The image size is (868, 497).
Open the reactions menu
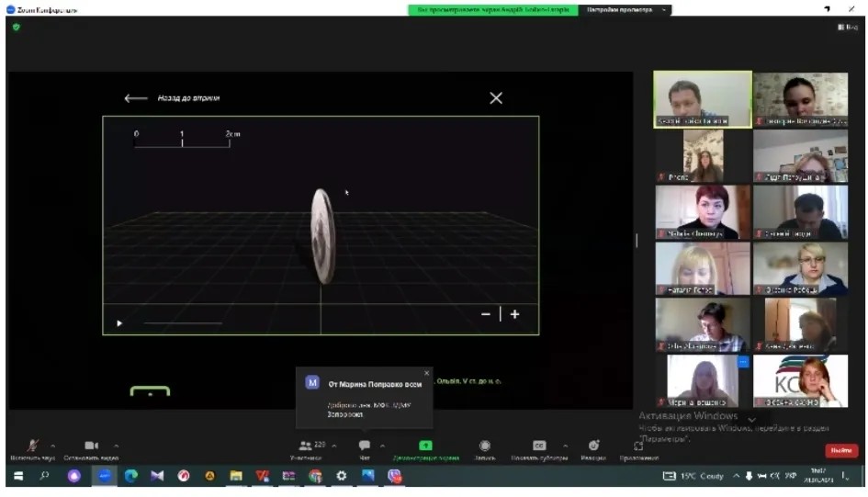(593, 446)
